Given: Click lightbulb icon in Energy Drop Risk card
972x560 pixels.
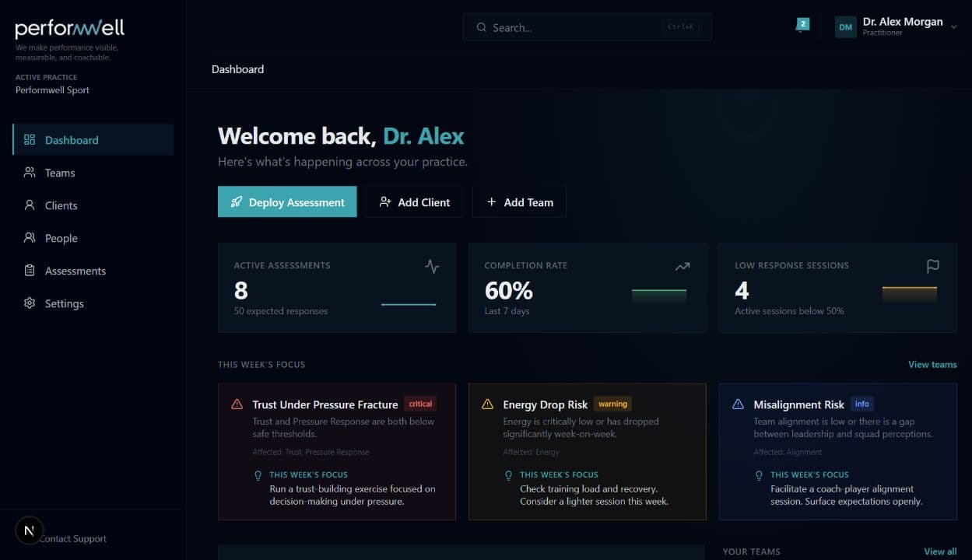Looking at the screenshot, I should point(509,475).
